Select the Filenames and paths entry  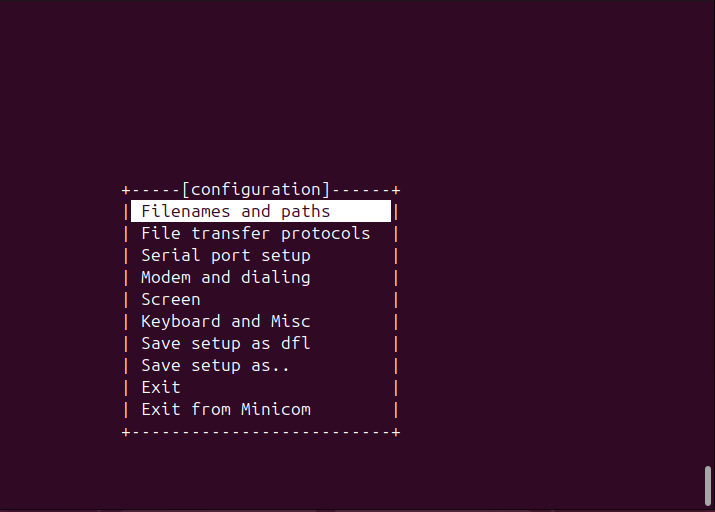pyautogui.click(x=236, y=211)
